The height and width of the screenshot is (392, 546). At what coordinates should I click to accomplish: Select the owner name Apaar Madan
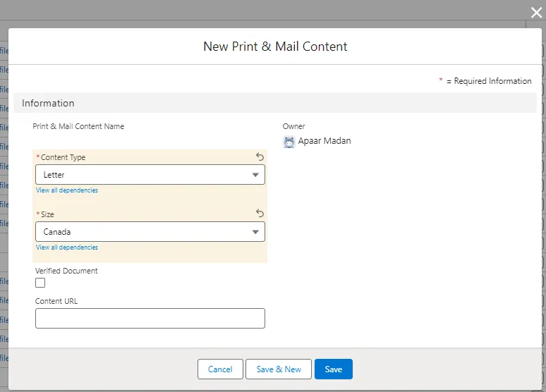pos(324,141)
